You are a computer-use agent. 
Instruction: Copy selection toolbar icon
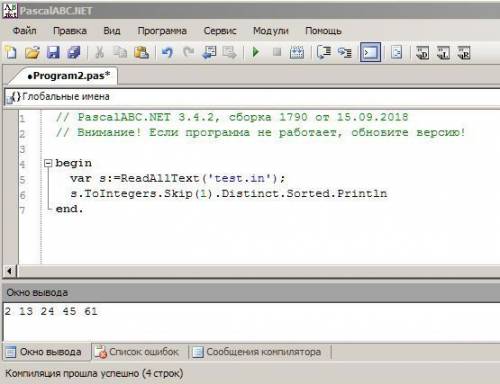[120, 53]
